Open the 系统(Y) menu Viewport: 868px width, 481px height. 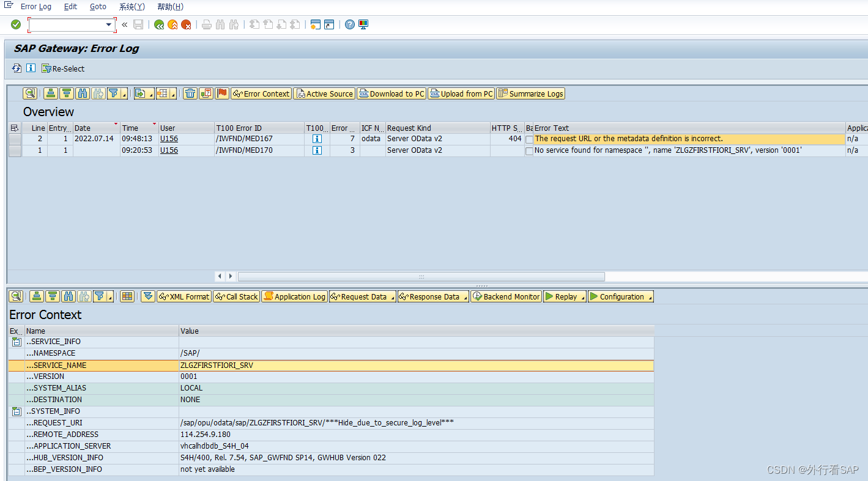(x=132, y=7)
